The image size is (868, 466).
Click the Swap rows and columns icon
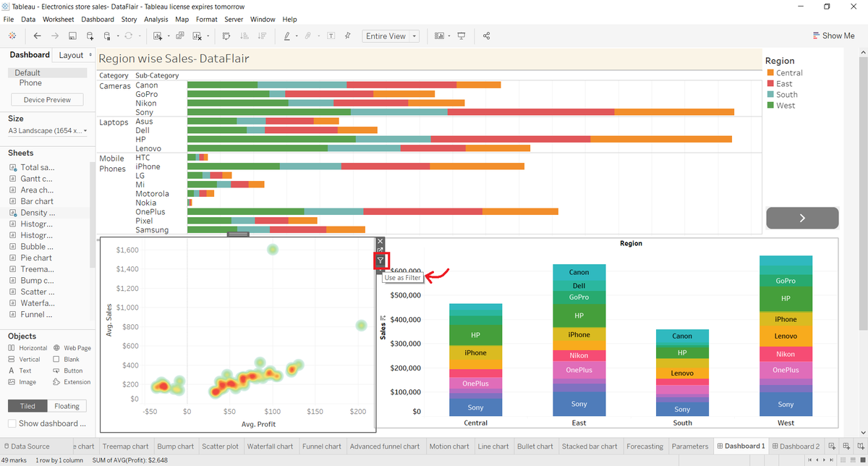pyautogui.click(x=226, y=35)
